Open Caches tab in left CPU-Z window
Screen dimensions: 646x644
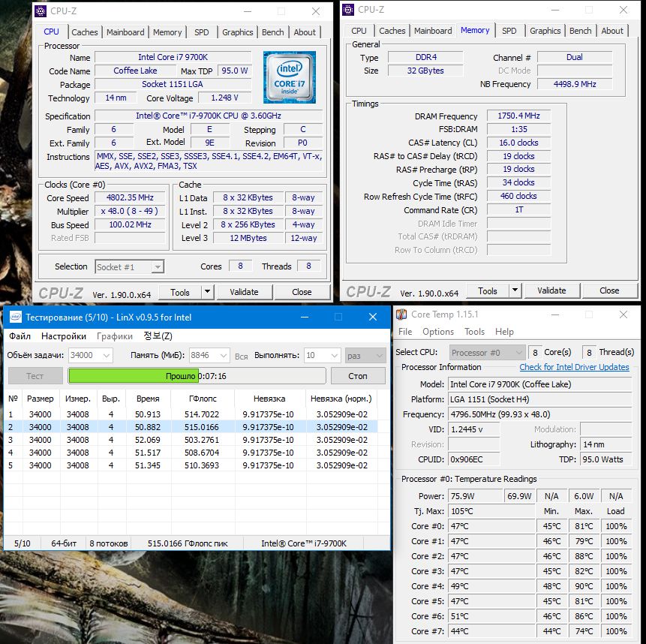pos(85,32)
